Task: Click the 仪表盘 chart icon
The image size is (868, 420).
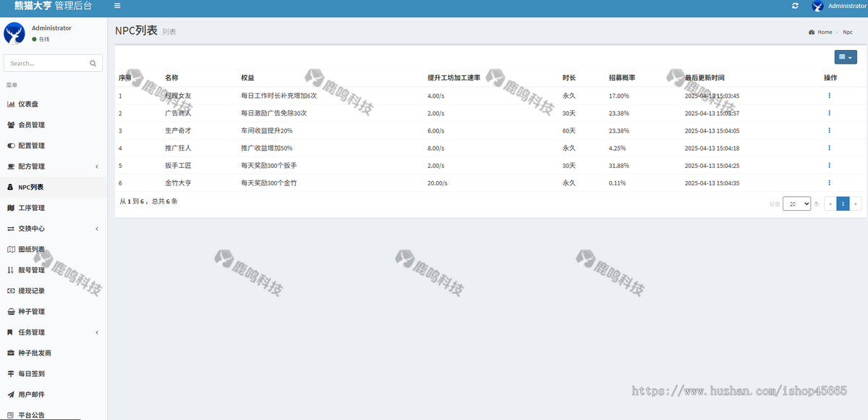Action: pos(11,104)
